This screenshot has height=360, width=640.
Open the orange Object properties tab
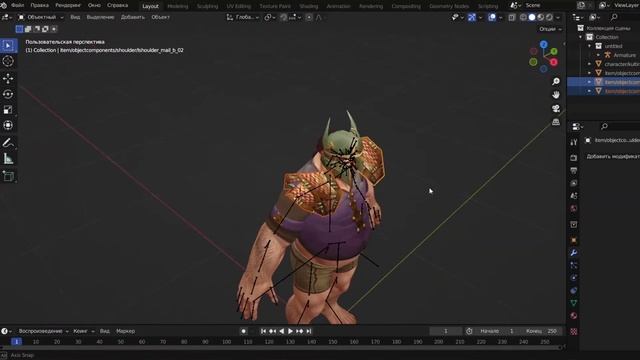coord(573,240)
